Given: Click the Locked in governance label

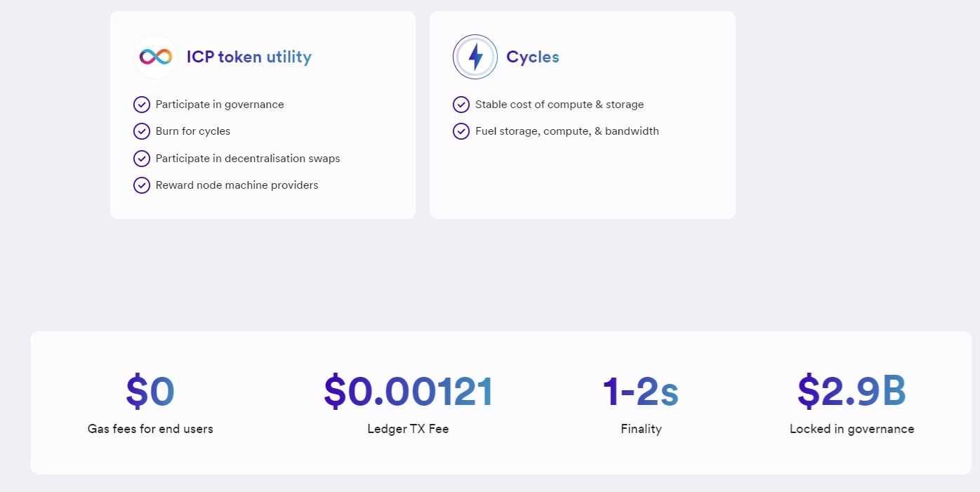Looking at the screenshot, I should [x=852, y=429].
